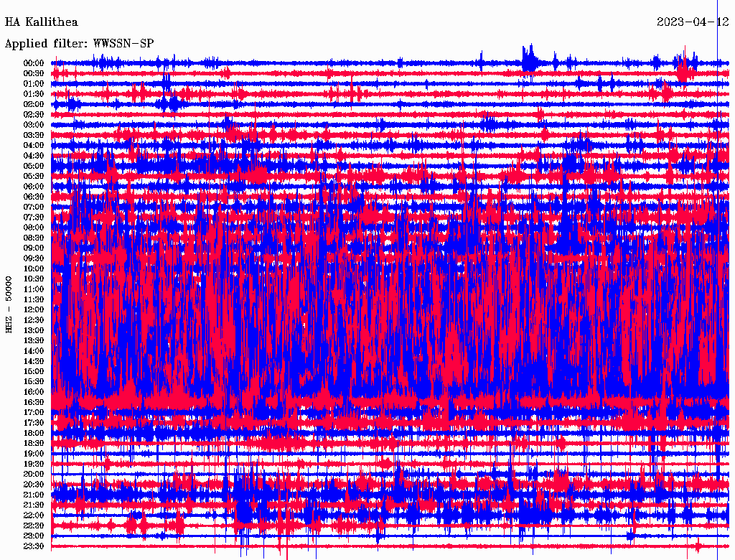Select the 15:00 time row label
The height and width of the screenshot is (560, 735).
[x=34, y=371]
